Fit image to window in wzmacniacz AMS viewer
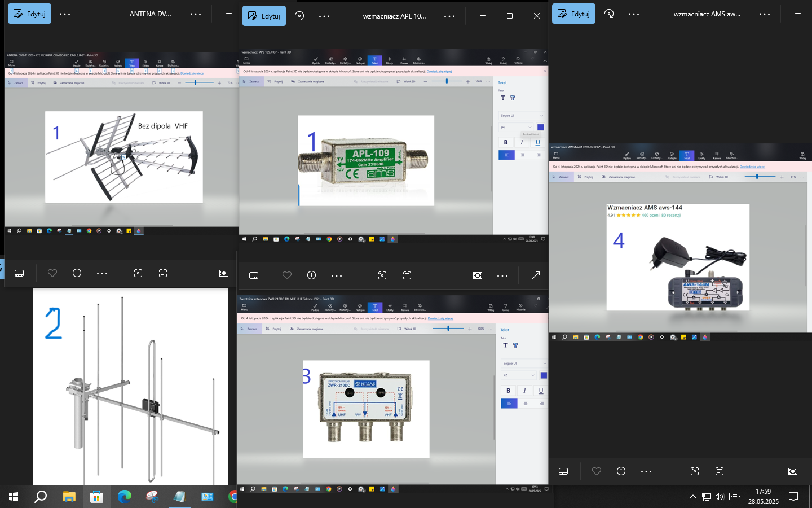 point(793,471)
